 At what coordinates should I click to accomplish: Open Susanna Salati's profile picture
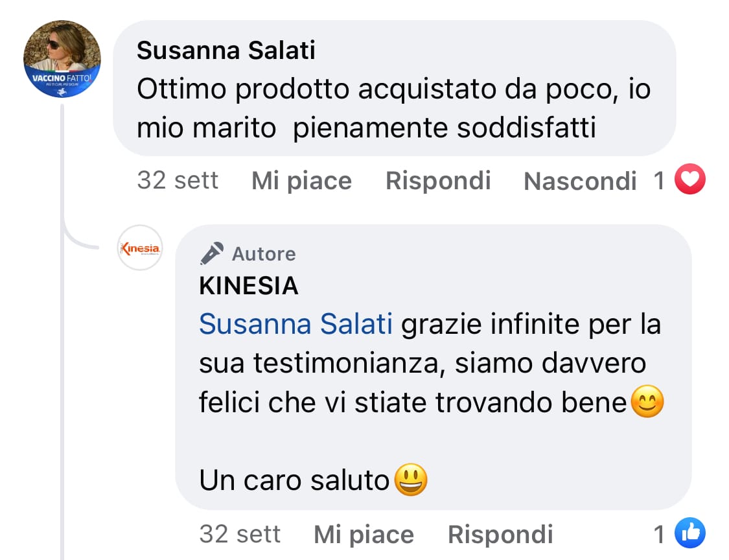point(62,59)
